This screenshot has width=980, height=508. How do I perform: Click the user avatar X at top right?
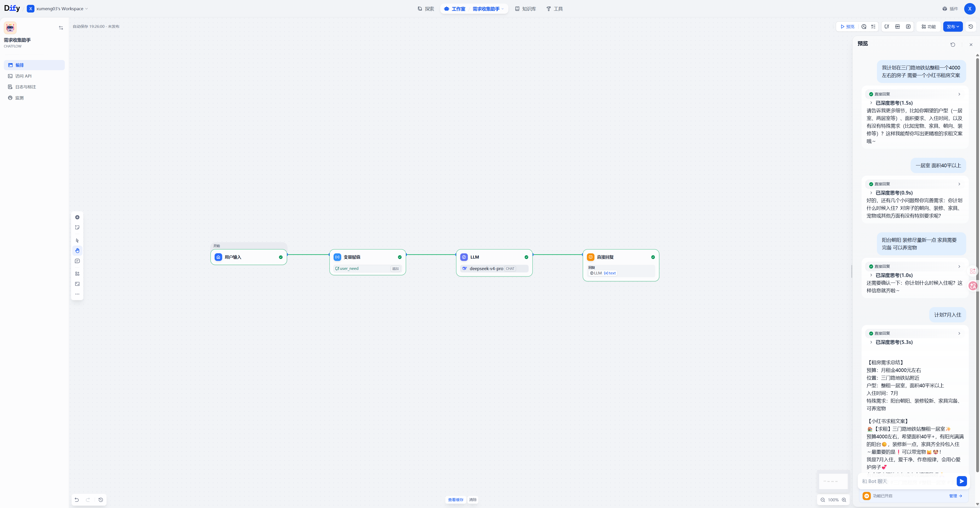coord(970,9)
